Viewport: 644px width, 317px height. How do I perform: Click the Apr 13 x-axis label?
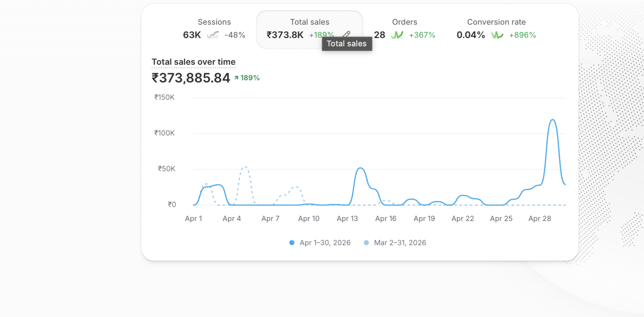pyautogui.click(x=347, y=219)
